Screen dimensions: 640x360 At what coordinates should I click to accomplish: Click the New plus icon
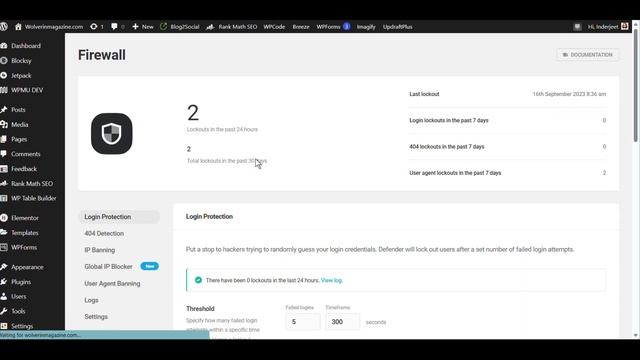pyautogui.click(x=135, y=27)
